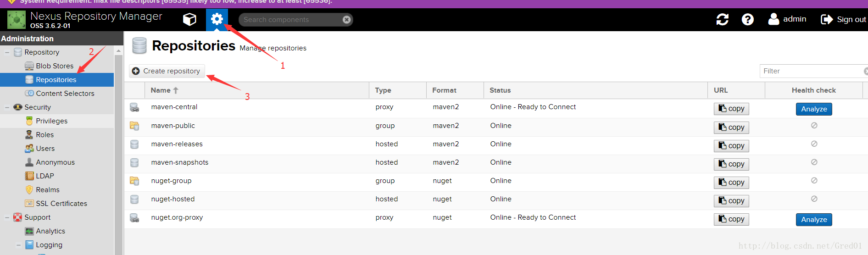Open Blob Stores in sidebar

tap(55, 66)
